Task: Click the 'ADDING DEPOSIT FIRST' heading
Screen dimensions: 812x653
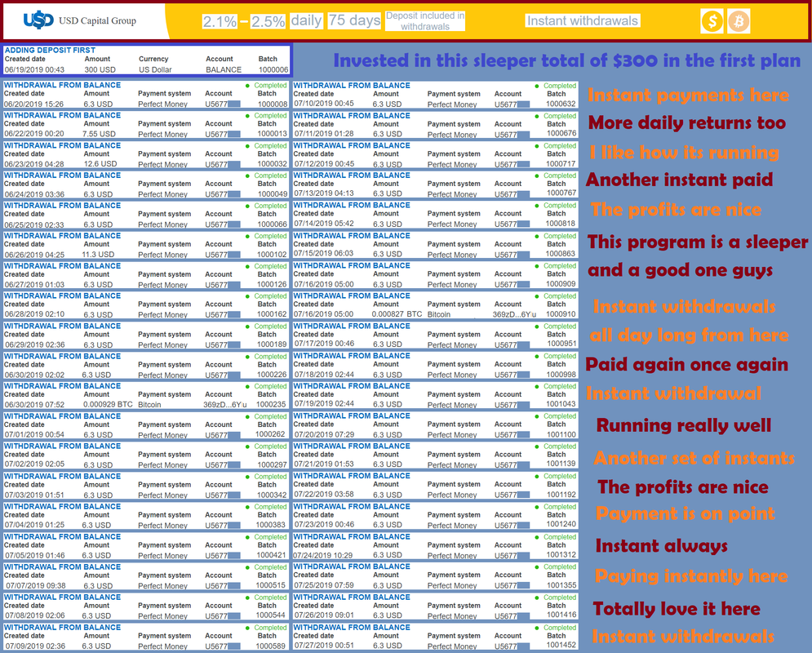Action: pos(51,51)
